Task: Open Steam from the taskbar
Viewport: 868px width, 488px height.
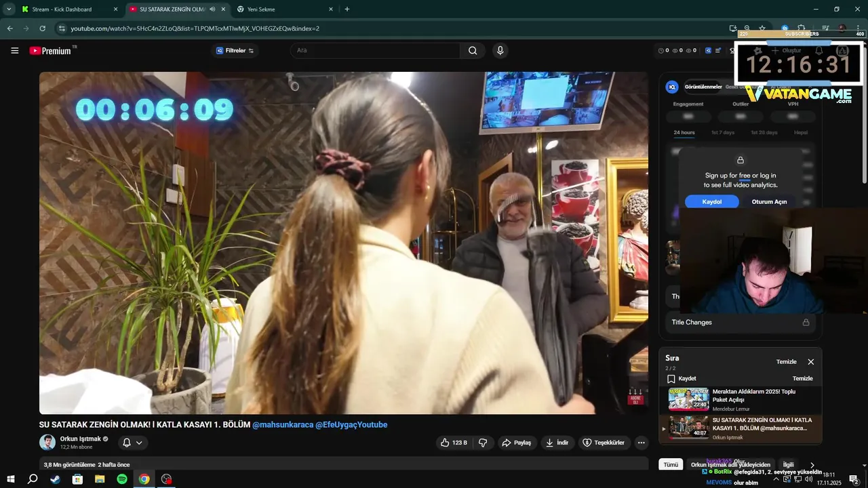Action: pyautogui.click(x=55, y=479)
